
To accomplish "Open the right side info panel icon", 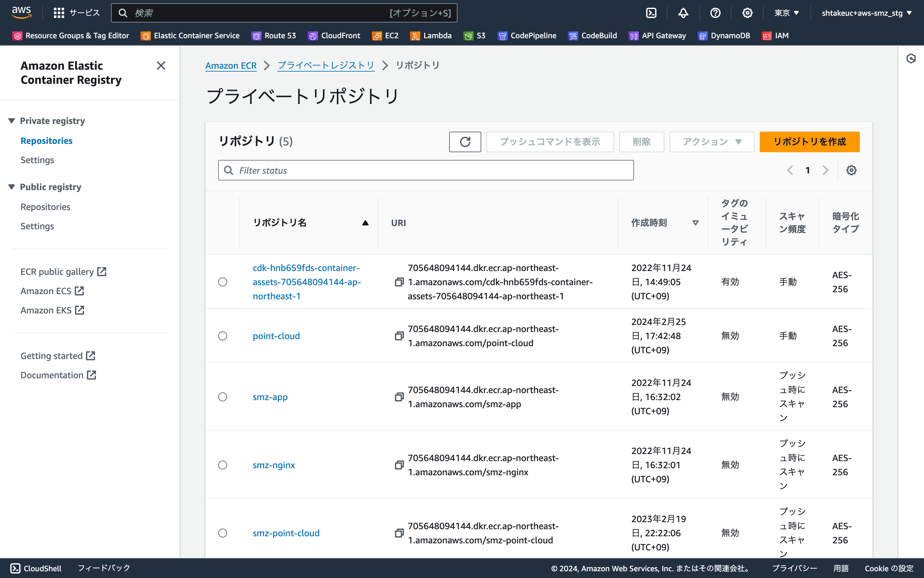I will click(x=911, y=58).
